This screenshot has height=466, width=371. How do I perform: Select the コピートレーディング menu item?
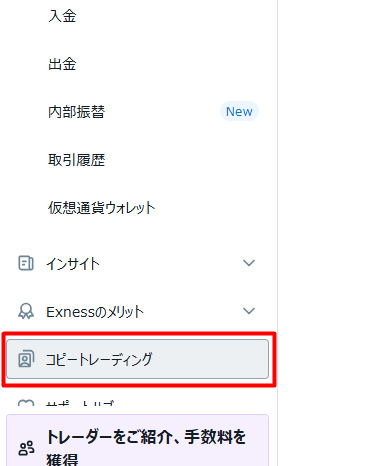point(137,359)
